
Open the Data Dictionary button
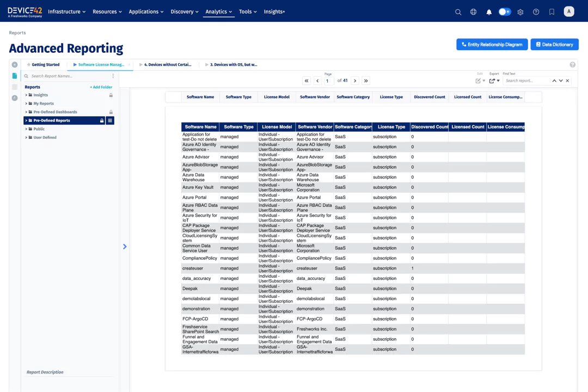[554, 45]
